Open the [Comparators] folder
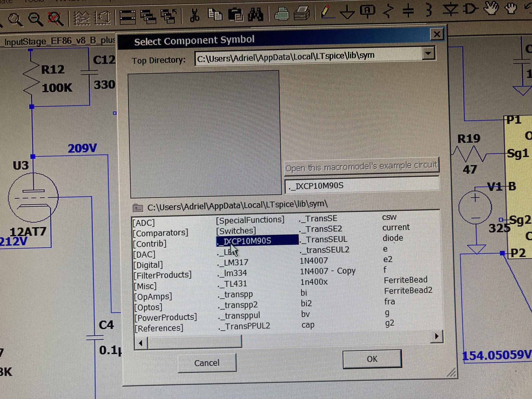 161,233
